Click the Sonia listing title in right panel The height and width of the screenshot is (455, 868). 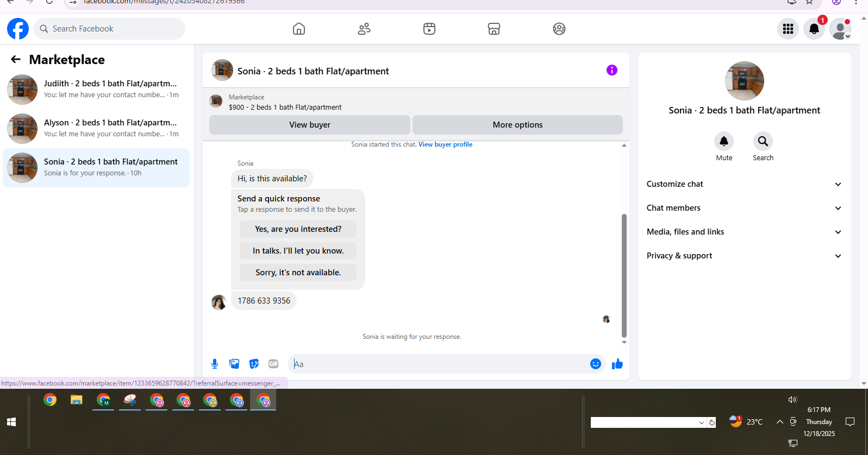point(745,110)
